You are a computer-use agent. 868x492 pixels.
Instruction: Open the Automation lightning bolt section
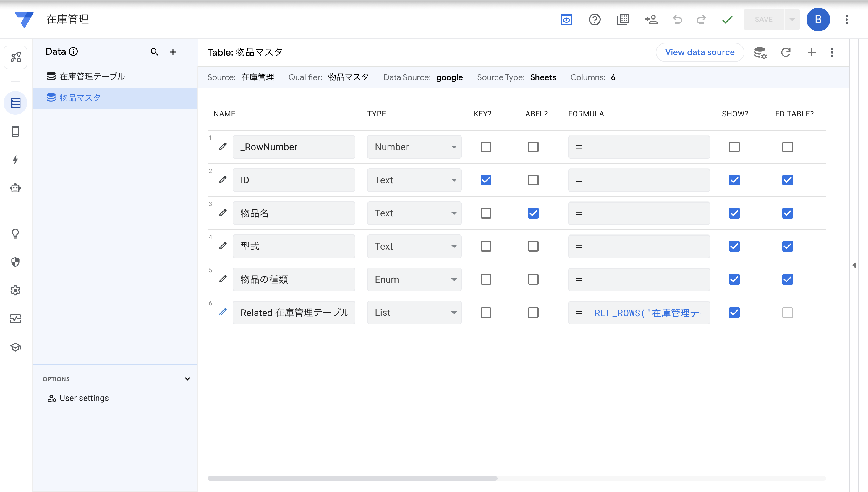(15, 159)
